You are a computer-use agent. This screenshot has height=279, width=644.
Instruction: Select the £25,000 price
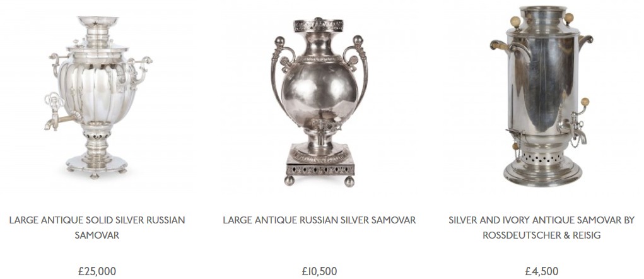pyautogui.click(x=97, y=271)
